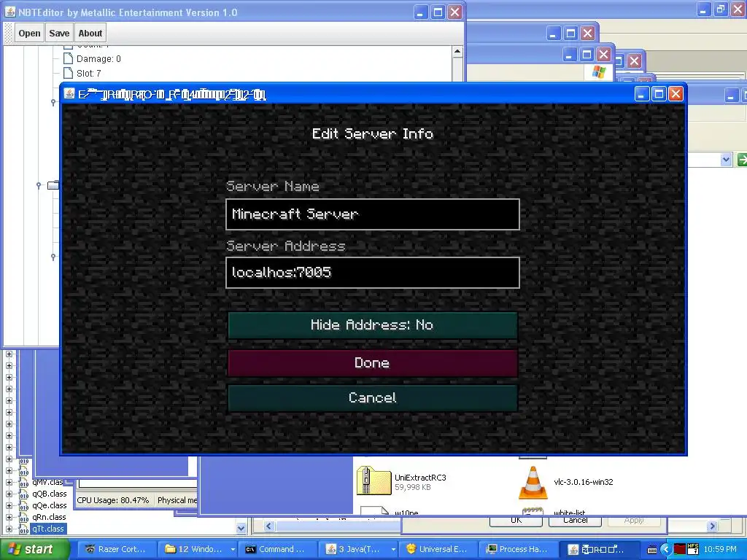Select qRn.class in the class tree
This screenshot has width=747, height=560.
coord(50,517)
